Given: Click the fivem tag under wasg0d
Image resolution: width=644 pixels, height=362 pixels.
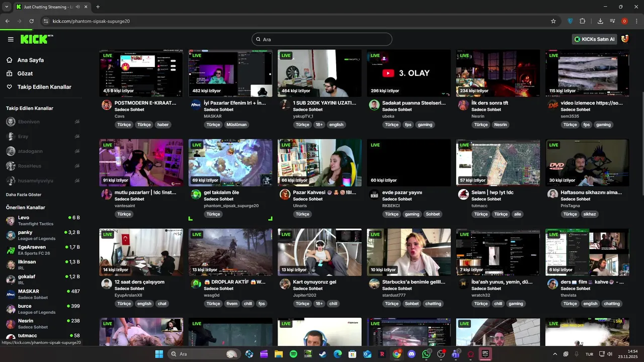Looking at the screenshot, I should 232,304.
